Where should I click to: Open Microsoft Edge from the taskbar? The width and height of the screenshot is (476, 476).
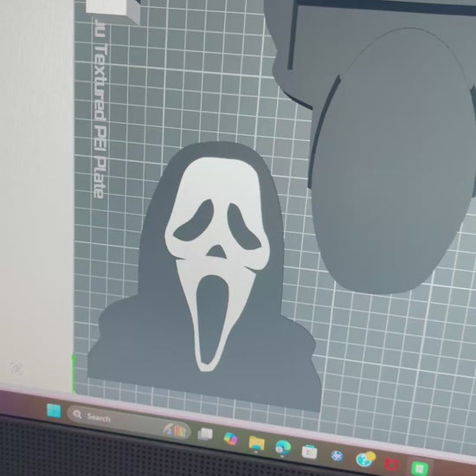(283, 447)
